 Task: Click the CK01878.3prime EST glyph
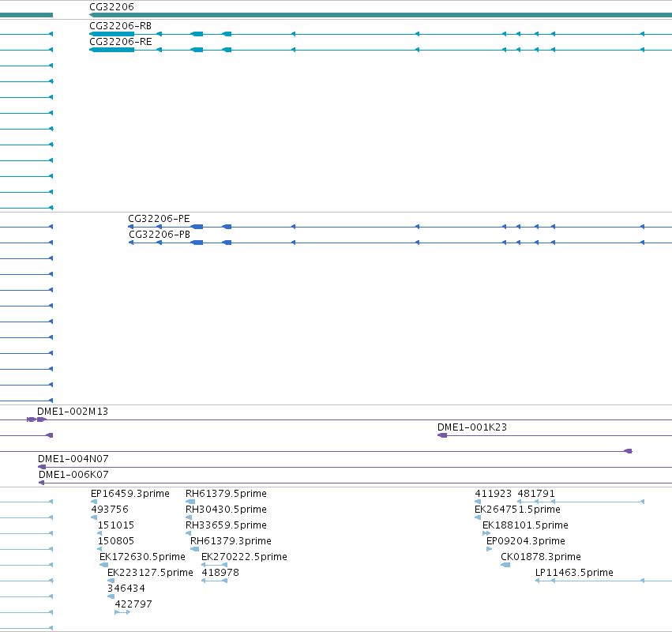pyautogui.click(x=505, y=565)
